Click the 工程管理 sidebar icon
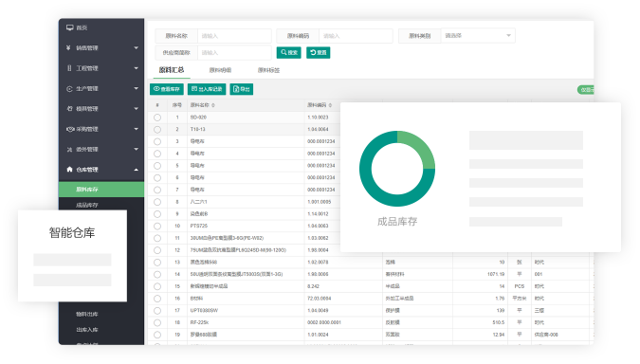 pyautogui.click(x=69, y=68)
